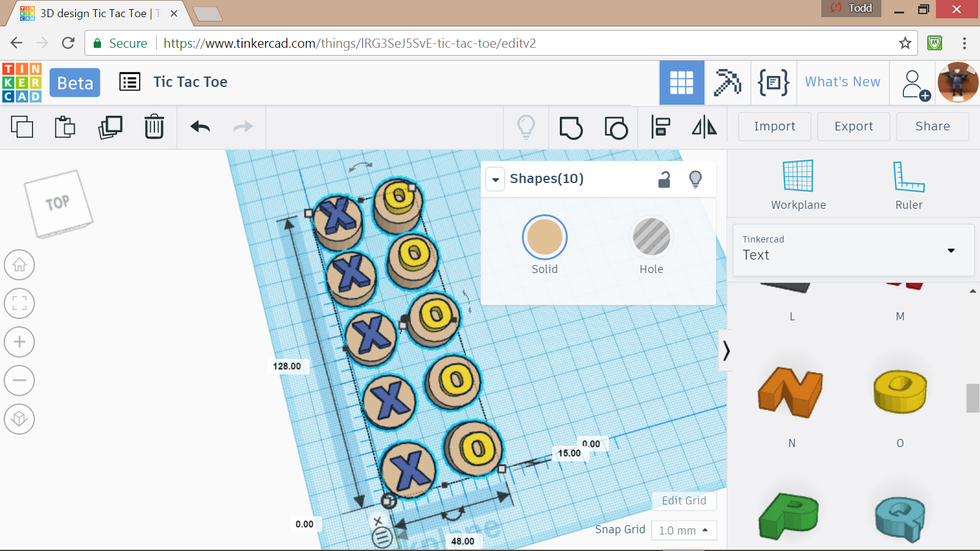Screen dimensions: 980x551
Task: Delete the selected shapes with the trash icon
Action: point(154,127)
